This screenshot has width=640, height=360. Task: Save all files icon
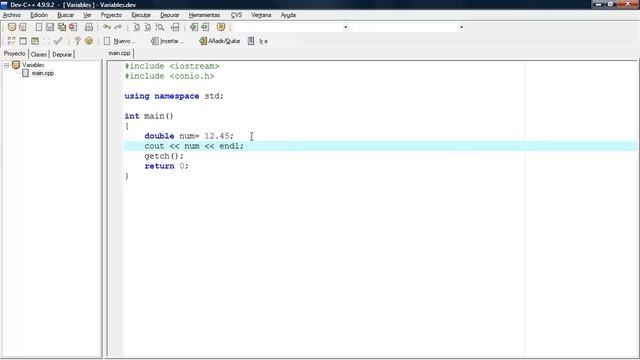pyautogui.click(x=62, y=27)
